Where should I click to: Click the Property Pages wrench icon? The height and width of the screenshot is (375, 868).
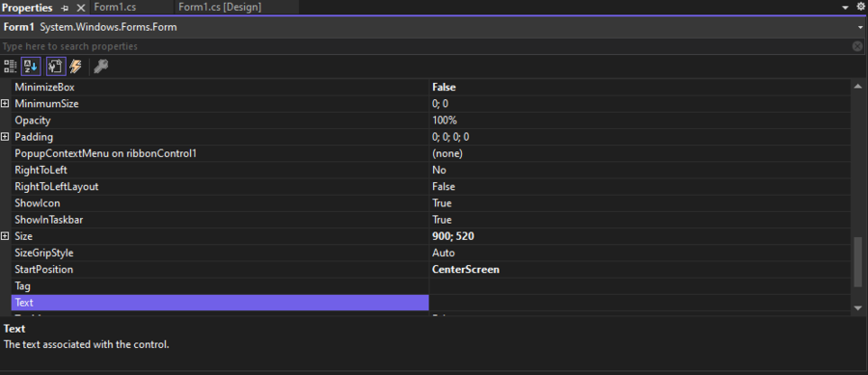[x=100, y=67]
